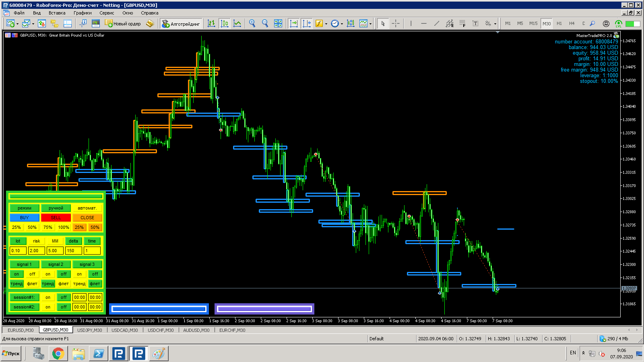Click the blue BUY button

coord(25,218)
